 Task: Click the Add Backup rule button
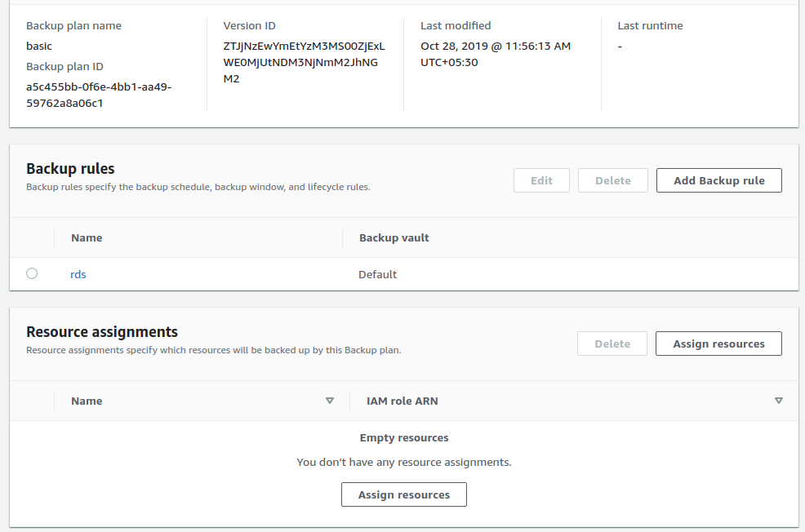coord(718,180)
